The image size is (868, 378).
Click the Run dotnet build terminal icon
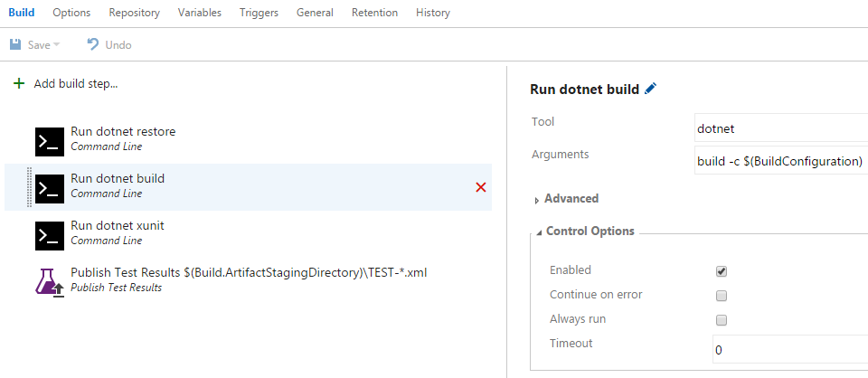[x=50, y=189]
